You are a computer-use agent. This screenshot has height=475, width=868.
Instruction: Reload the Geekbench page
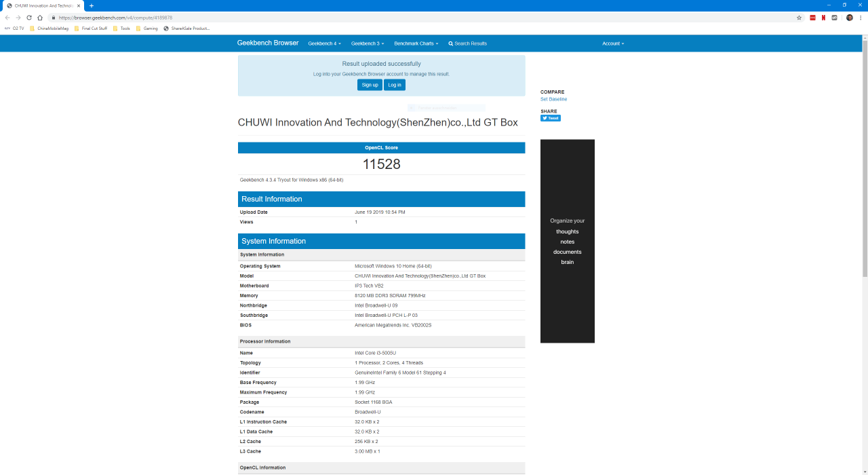[x=29, y=18]
